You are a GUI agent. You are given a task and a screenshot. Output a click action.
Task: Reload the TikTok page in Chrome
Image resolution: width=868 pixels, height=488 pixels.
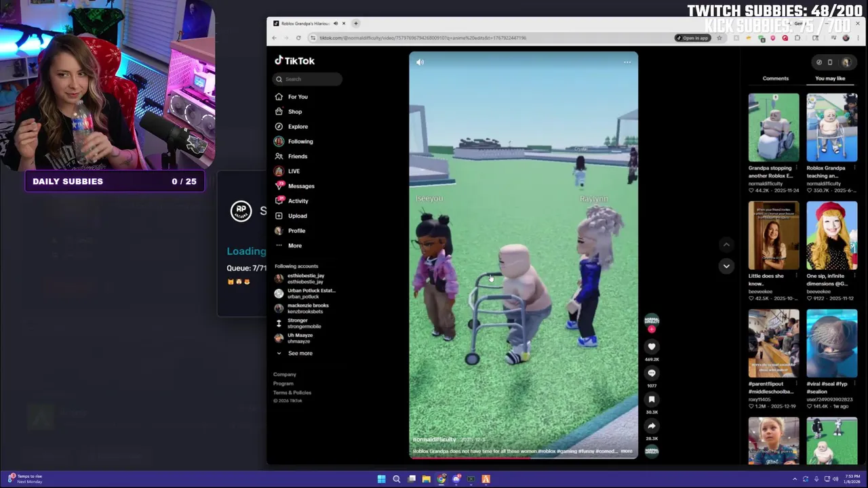[x=298, y=38]
